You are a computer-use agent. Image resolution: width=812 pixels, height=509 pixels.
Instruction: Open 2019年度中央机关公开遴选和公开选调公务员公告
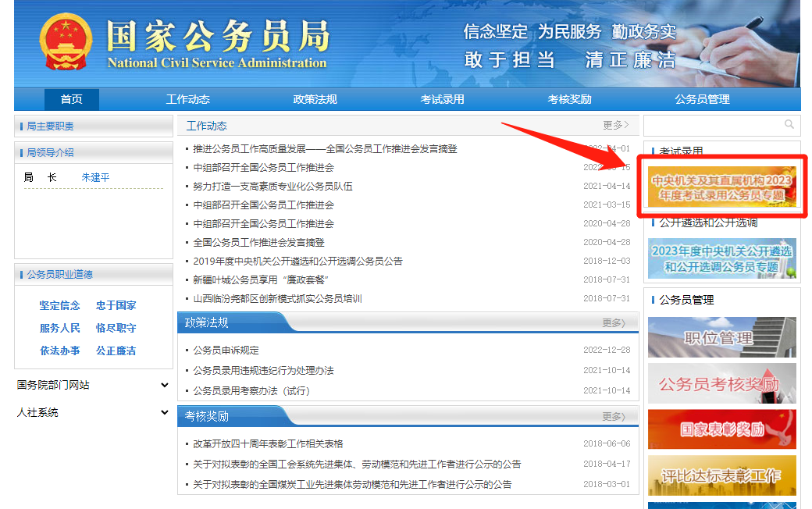[297, 261]
